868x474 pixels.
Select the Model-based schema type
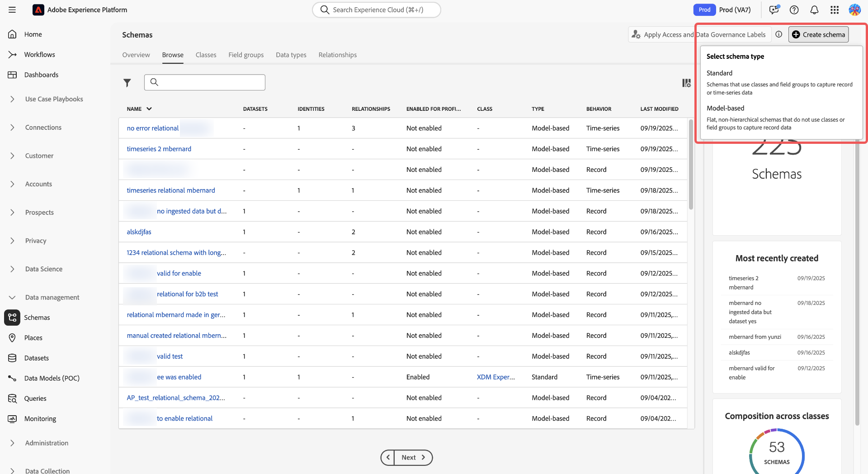[725, 108]
